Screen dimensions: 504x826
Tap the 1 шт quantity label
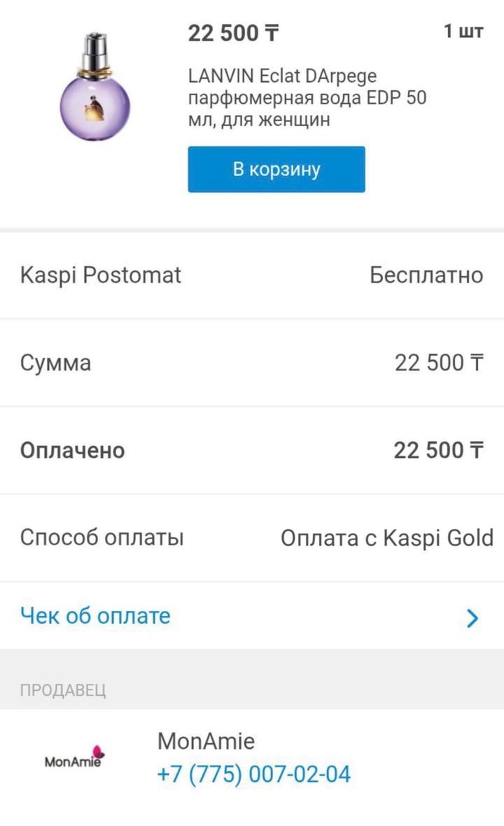click(x=463, y=32)
